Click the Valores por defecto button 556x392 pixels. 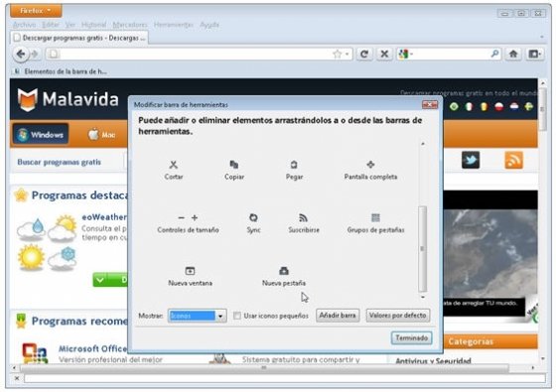(397, 316)
